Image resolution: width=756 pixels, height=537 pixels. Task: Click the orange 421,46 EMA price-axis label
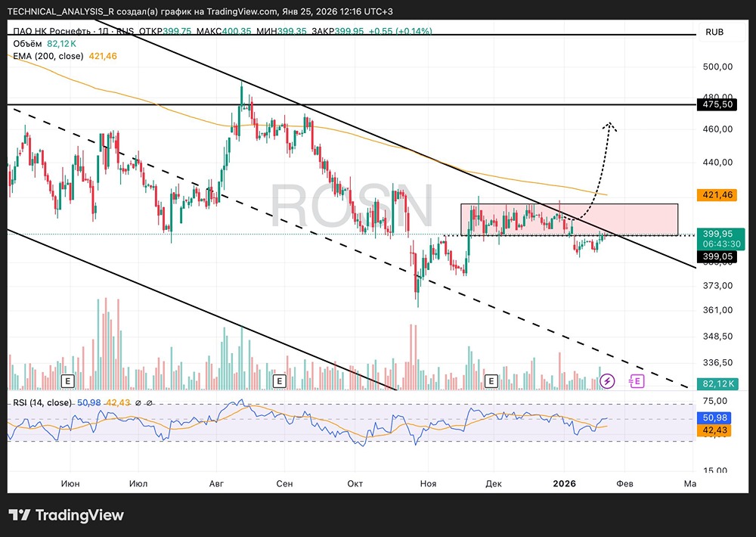[717, 195]
